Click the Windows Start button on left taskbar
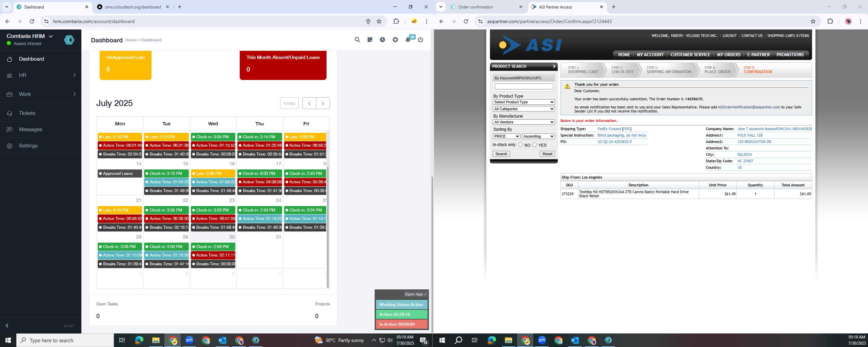868x347 pixels. 8,340
